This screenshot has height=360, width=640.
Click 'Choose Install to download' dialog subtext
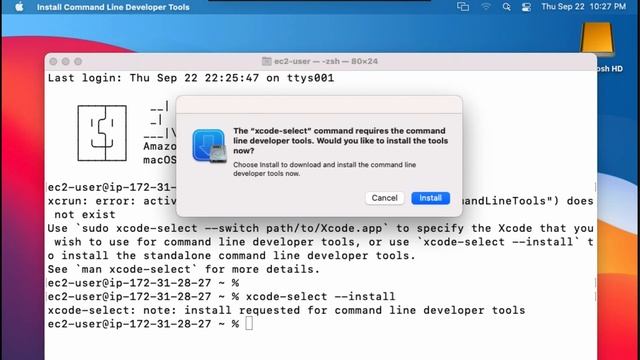324,169
